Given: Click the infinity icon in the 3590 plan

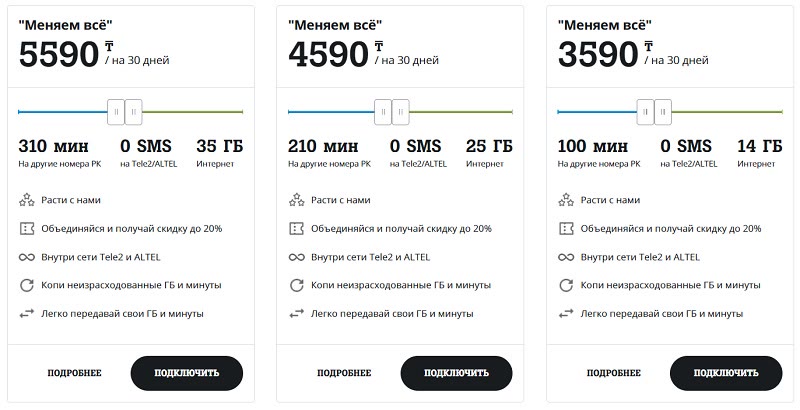Looking at the screenshot, I should coord(566,257).
